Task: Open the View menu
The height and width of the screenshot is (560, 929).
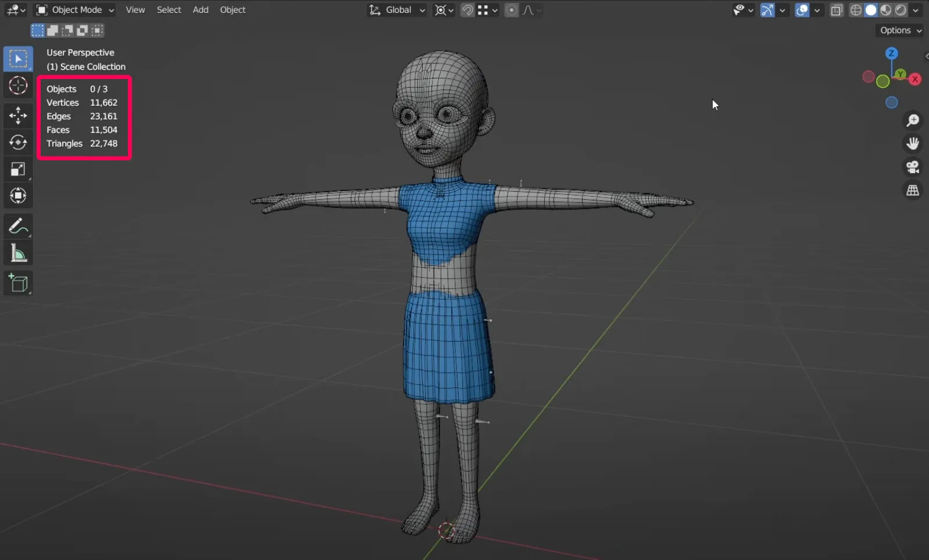Action: click(x=135, y=10)
